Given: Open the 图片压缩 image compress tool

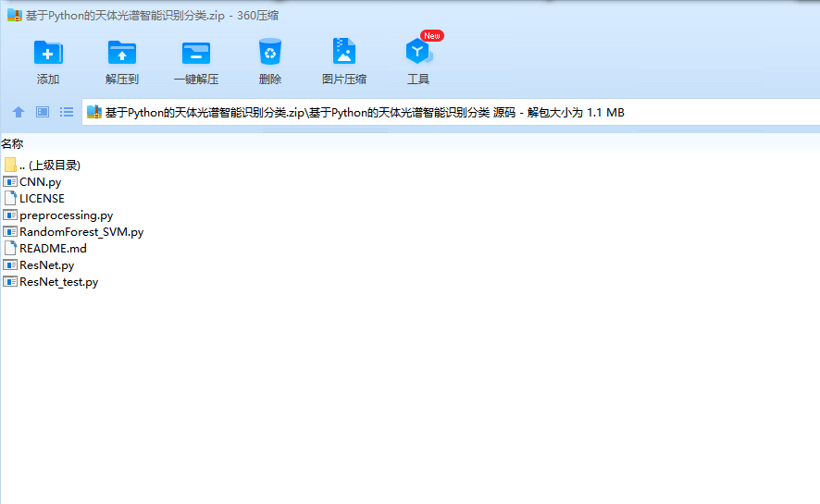Looking at the screenshot, I should 344,51.
